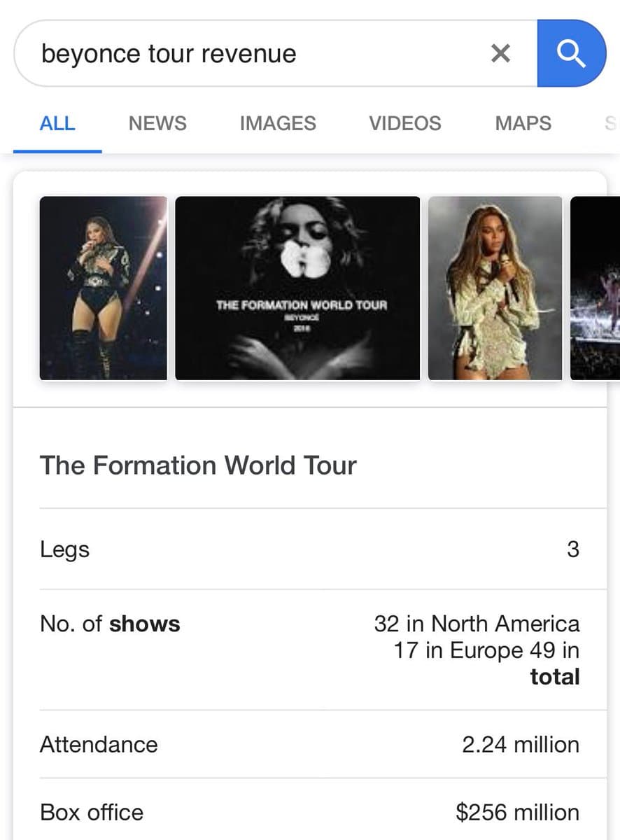Switch to the NEWS tab
This screenshot has width=620, height=840.
[157, 124]
